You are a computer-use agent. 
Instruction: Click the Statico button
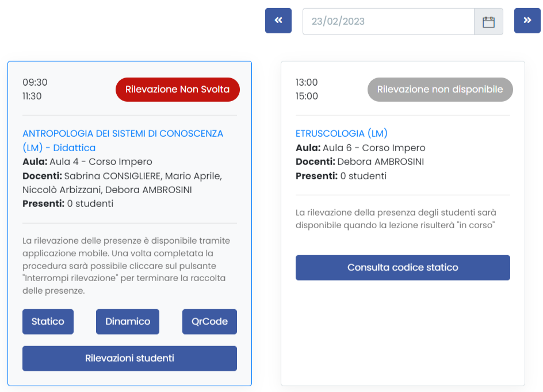48,322
